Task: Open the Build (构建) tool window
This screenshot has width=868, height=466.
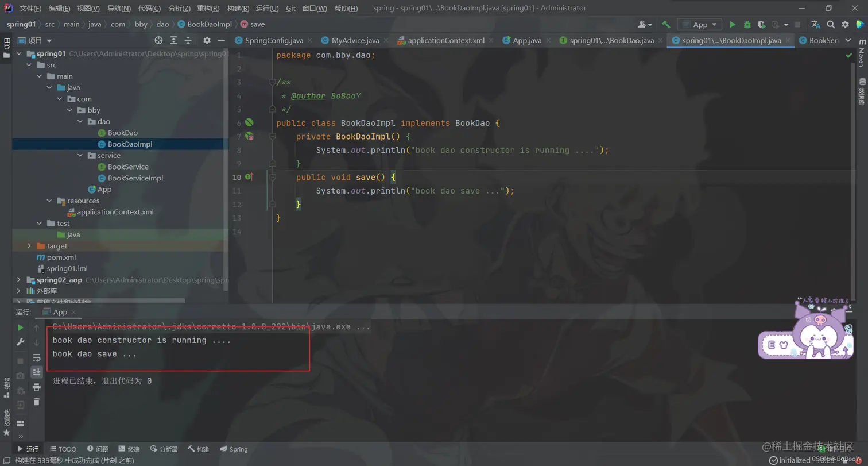Action: click(198, 449)
